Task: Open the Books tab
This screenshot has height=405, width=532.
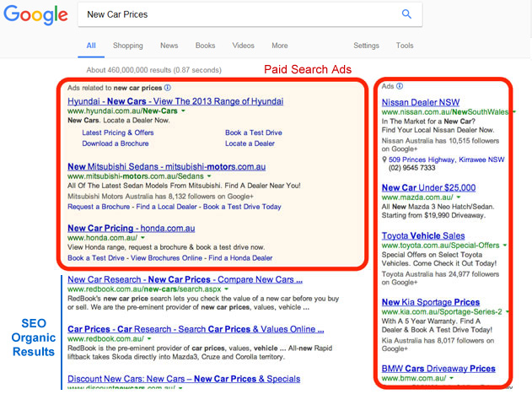Action: (x=205, y=46)
